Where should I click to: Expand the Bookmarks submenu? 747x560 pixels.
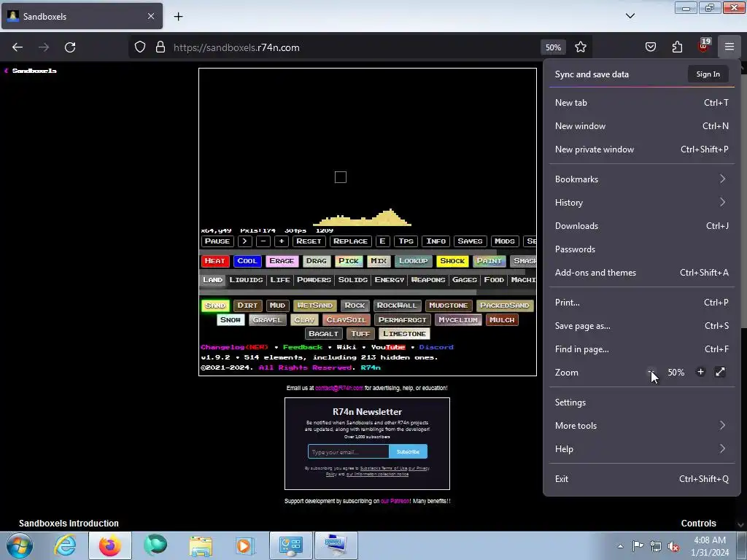642,179
